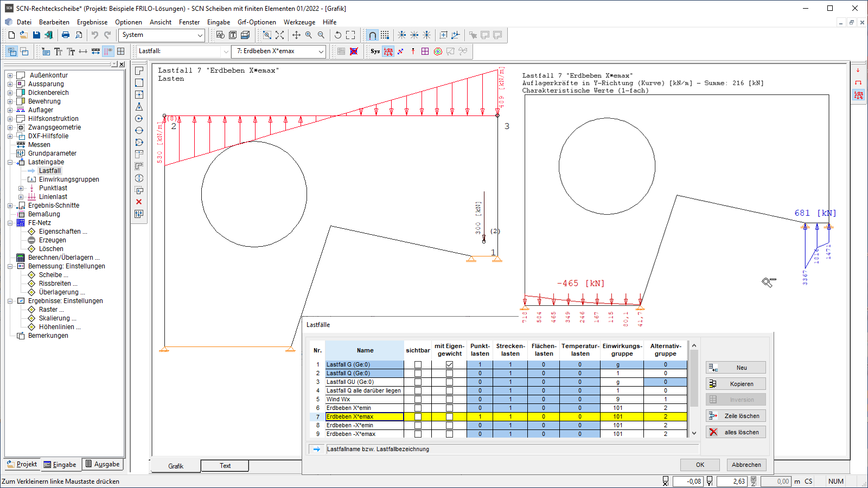Toggle sichtbar checkbox for Lastfall G (Ge:0)
The image size is (868, 488).
tap(418, 365)
